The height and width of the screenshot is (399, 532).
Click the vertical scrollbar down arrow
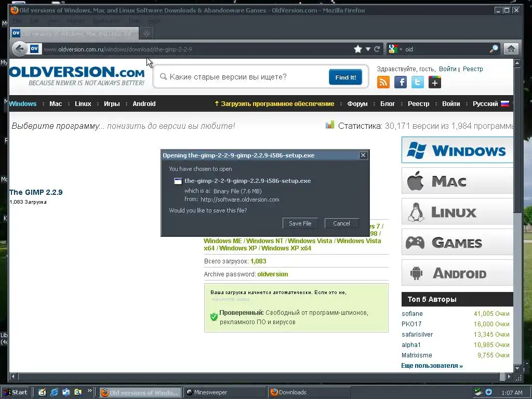coord(517,368)
